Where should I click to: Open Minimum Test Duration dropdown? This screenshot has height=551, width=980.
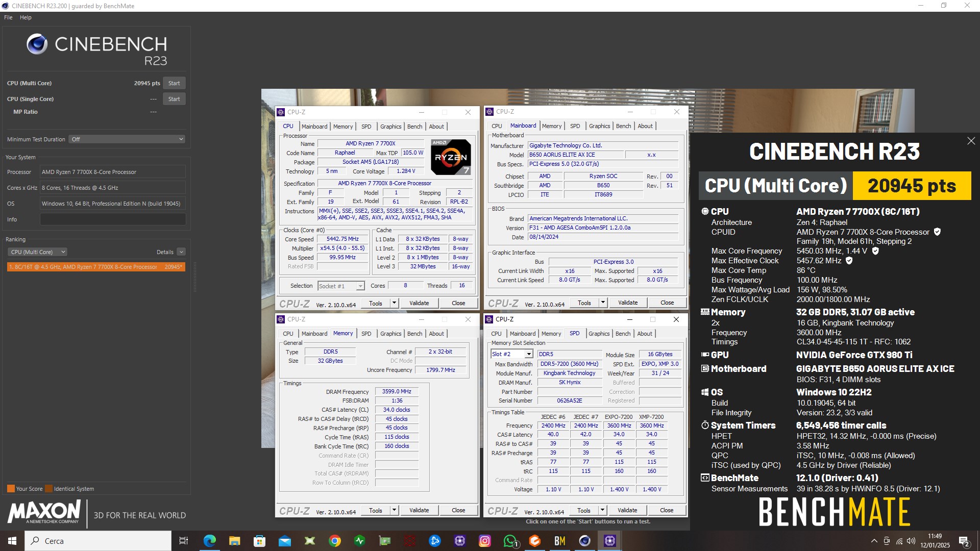pyautogui.click(x=127, y=139)
